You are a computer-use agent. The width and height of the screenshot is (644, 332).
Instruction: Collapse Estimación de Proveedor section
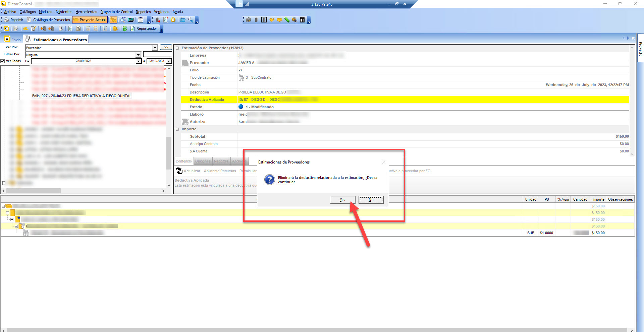coord(177,48)
